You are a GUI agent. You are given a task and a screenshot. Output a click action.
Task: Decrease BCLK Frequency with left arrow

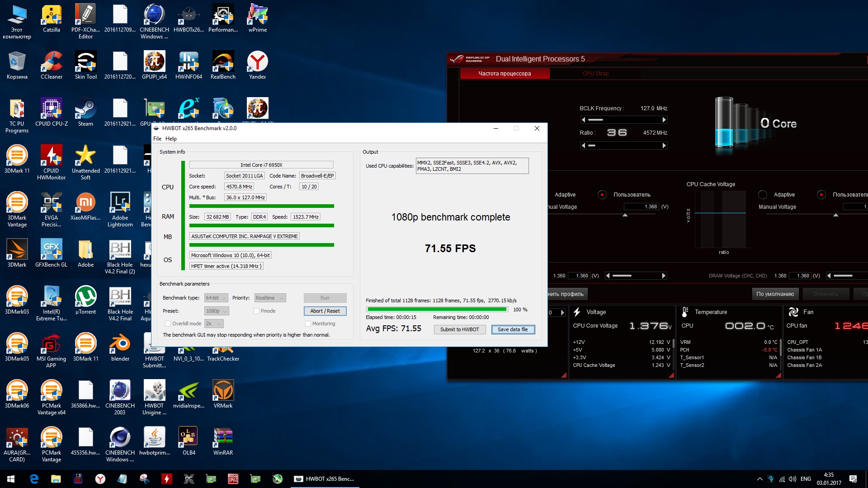tap(584, 120)
